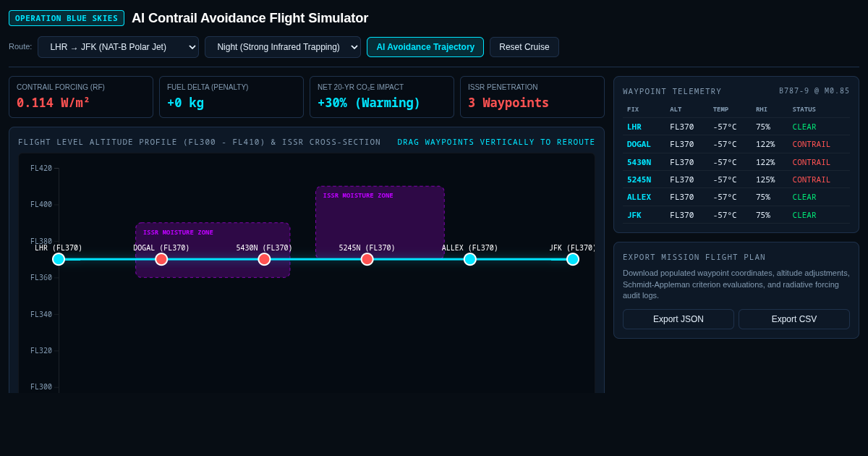Click ALLEX fix in telemetry table

[639, 197]
